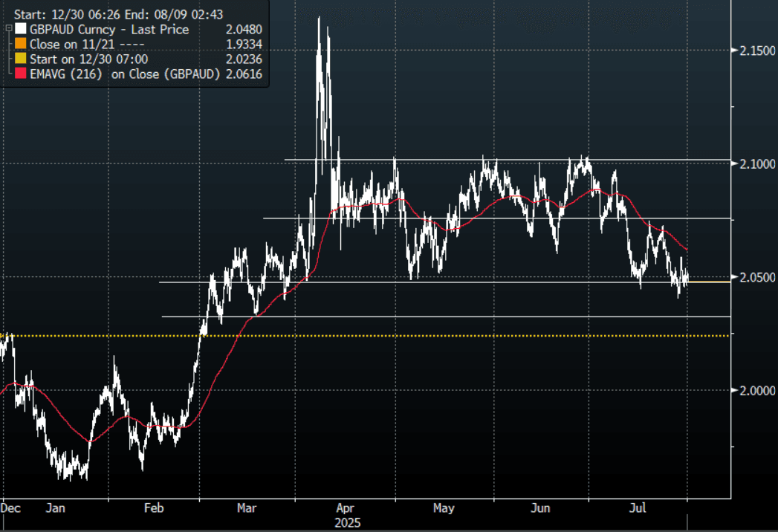Click the orange last-price marker line near 2.0500

pyautogui.click(x=709, y=282)
